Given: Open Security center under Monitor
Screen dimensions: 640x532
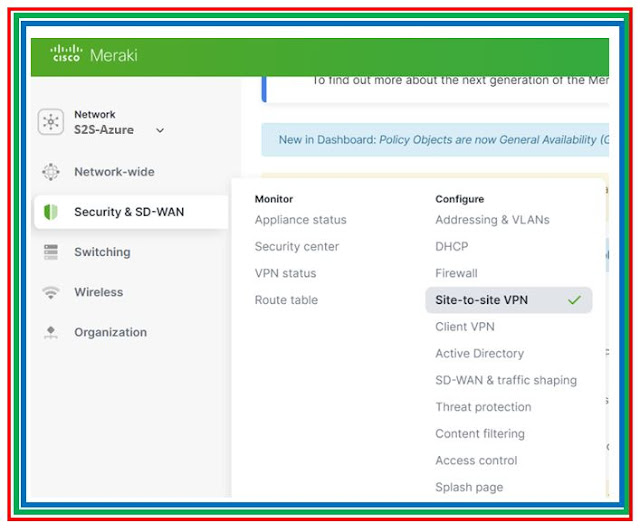Looking at the screenshot, I should pyautogui.click(x=297, y=247).
